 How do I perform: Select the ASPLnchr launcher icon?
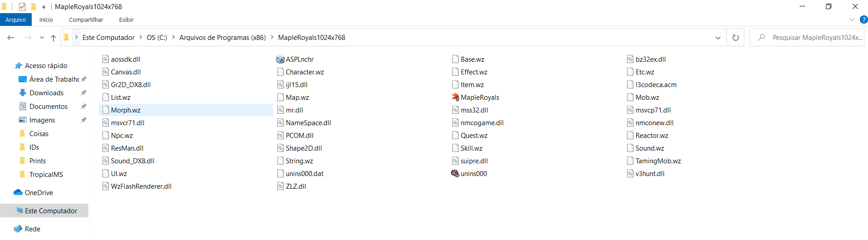click(x=280, y=59)
